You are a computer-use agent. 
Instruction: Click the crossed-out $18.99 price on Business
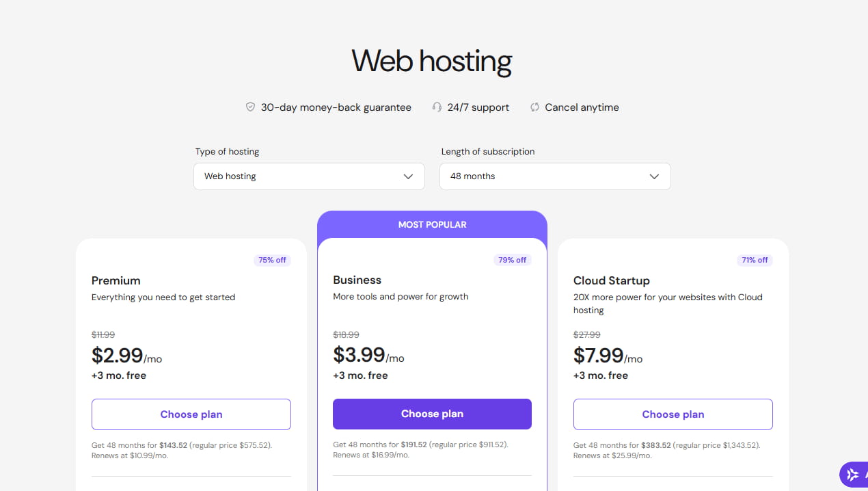(346, 334)
